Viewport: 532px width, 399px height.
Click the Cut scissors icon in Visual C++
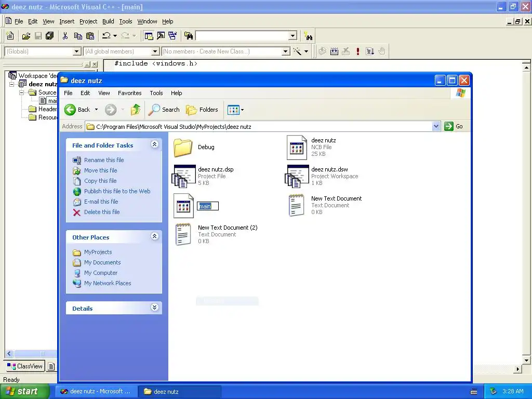[65, 36]
